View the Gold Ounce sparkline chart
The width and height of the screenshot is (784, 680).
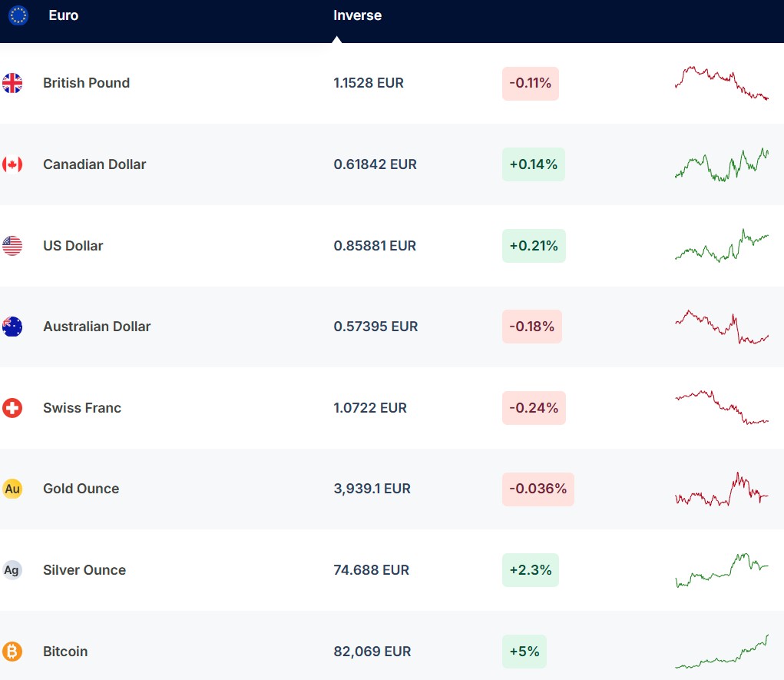[x=721, y=489]
